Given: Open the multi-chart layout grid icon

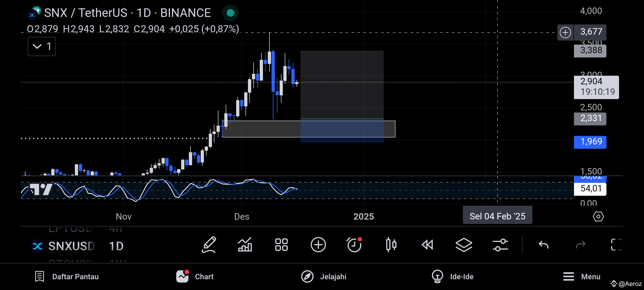Looking at the screenshot, I should click(281, 245).
